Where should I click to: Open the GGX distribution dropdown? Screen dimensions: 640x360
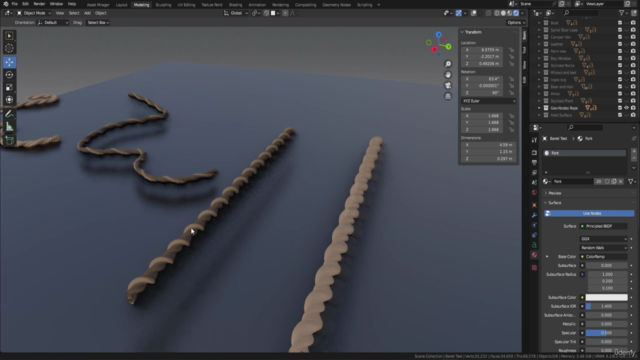coord(603,239)
